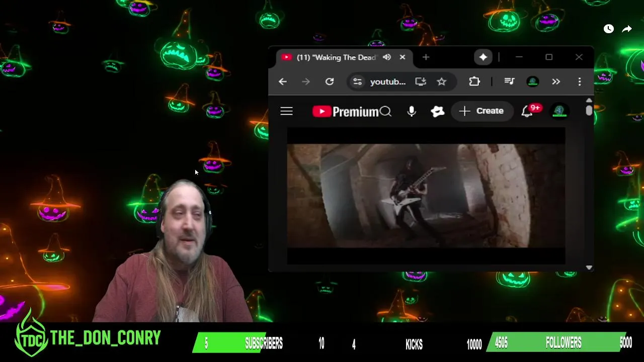The image size is (644, 362).
Task: Click the Create button
Action: [481, 111]
